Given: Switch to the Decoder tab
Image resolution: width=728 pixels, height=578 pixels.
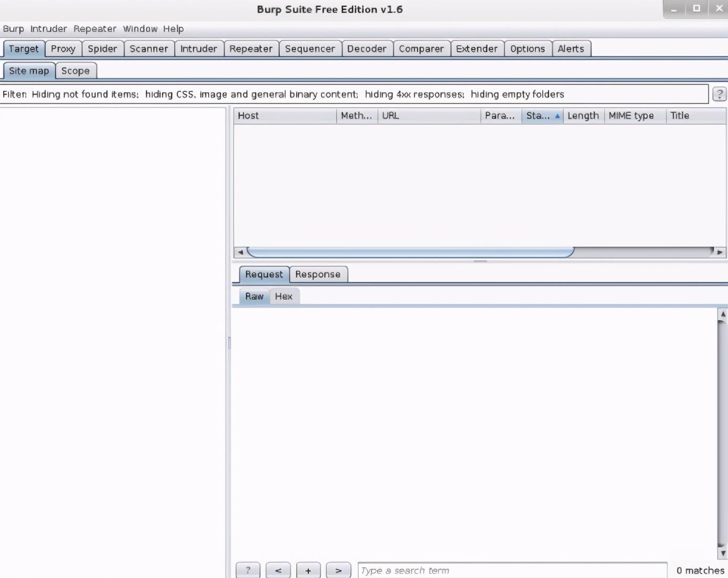Looking at the screenshot, I should click(367, 49).
